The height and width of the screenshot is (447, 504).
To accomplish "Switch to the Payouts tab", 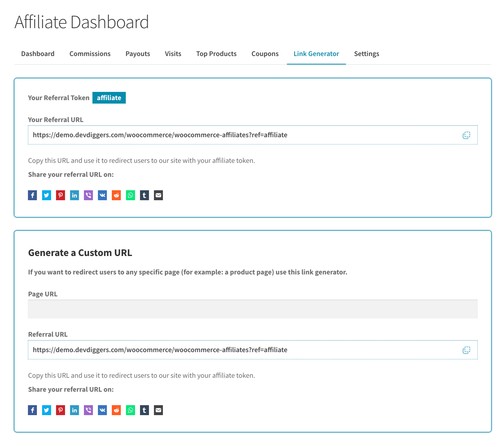I will point(137,54).
